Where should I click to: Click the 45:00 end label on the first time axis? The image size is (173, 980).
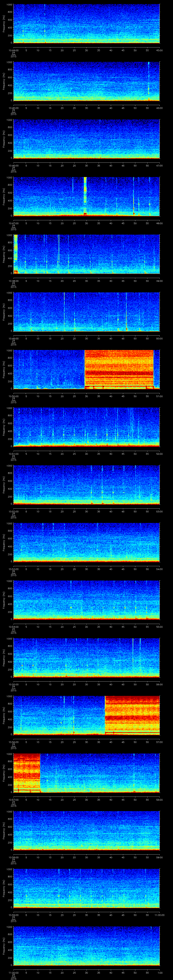click(159, 50)
